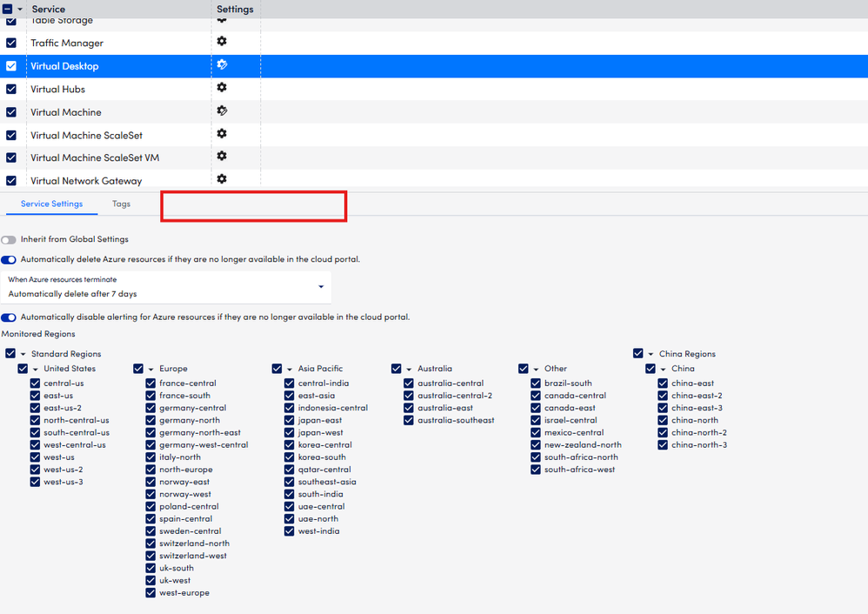Select the Service Settings tab

tap(51, 204)
